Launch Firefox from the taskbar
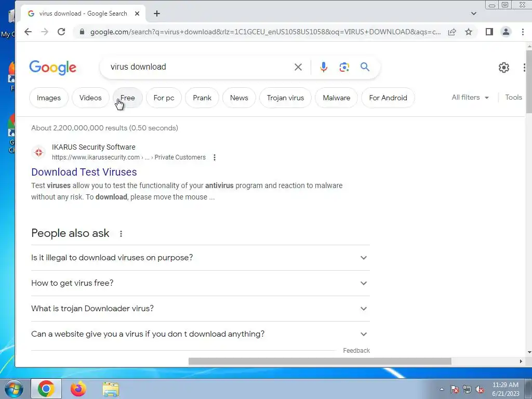The height and width of the screenshot is (399, 532). point(78,389)
